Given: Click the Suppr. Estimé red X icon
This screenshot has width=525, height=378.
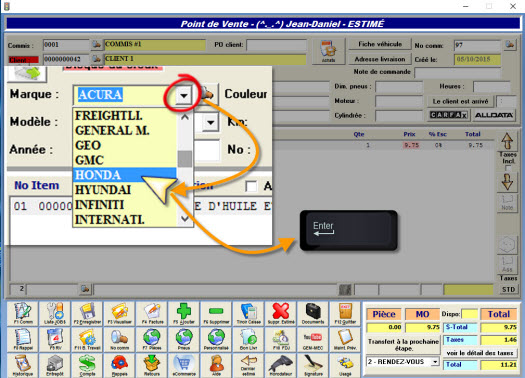Looking at the screenshot, I should coord(281,314).
